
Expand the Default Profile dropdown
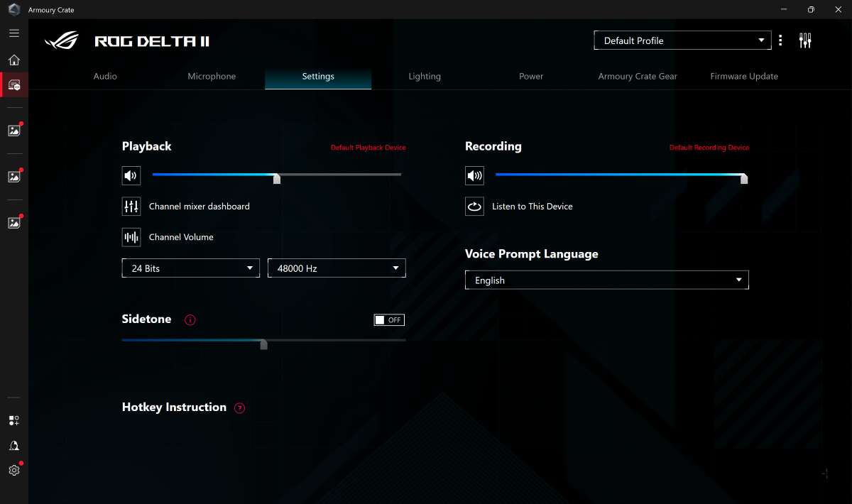click(x=682, y=40)
